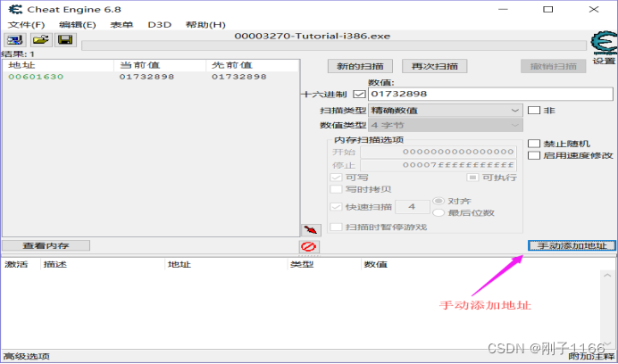This screenshot has width=618, height=364.
Task: Toggle the 可执行 checkbox
Action: point(472,178)
